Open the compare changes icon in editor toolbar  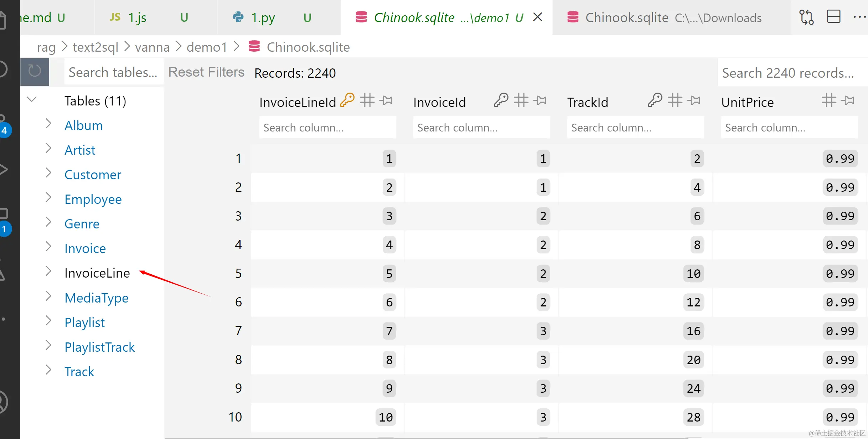coord(806,17)
